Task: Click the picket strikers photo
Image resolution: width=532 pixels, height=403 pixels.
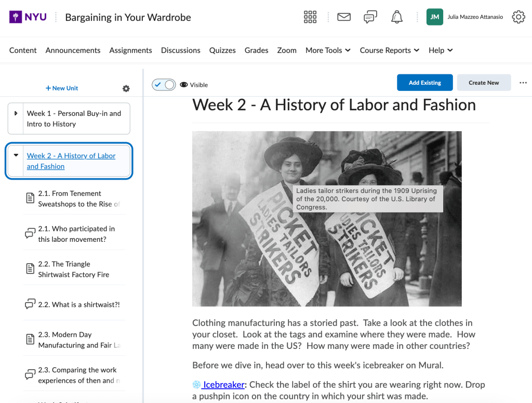Action: point(327,250)
